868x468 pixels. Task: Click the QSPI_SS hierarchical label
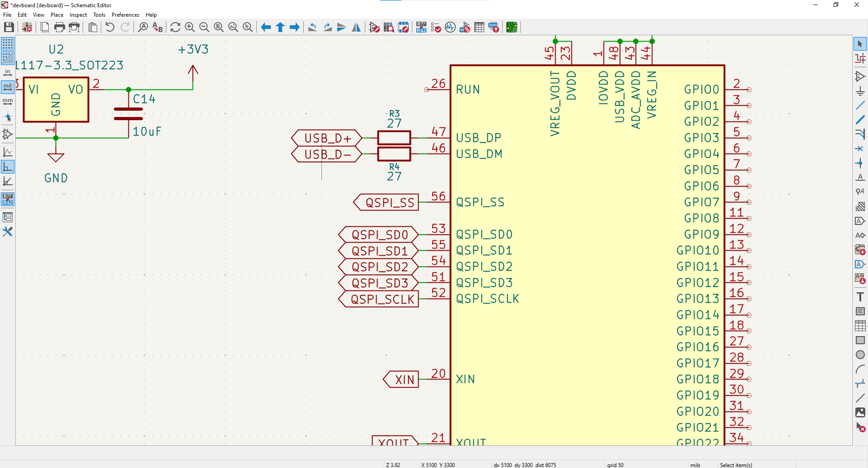click(x=387, y=202)
